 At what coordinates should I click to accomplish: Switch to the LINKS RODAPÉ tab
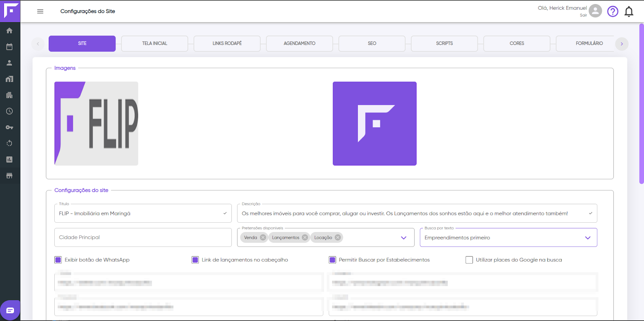click(x=227, y=43)
